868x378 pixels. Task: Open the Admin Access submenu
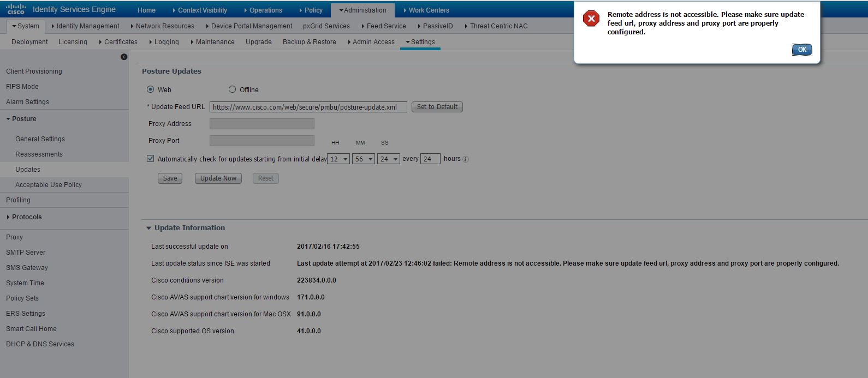click(x=371, y=42)
